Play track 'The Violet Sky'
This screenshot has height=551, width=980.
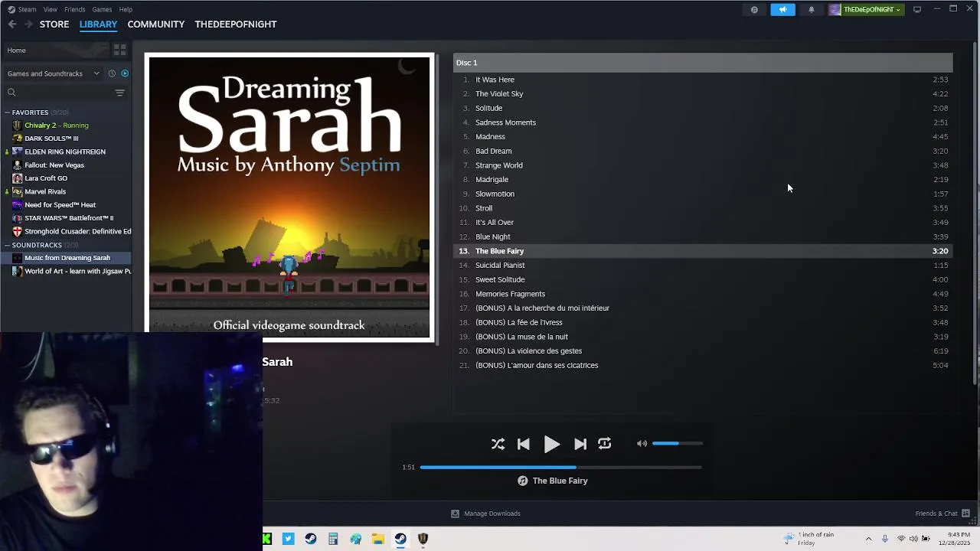tap(703, 94)
